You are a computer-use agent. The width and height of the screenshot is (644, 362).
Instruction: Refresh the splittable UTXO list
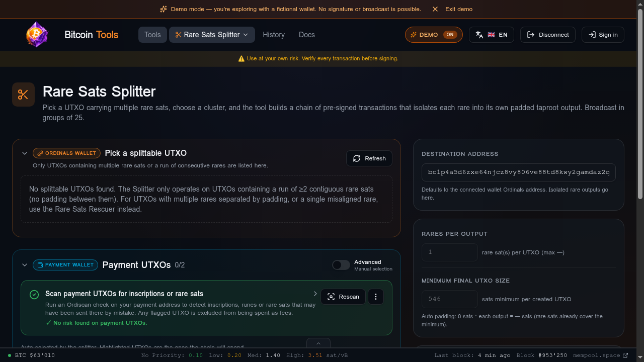click(x=369, y=158)
